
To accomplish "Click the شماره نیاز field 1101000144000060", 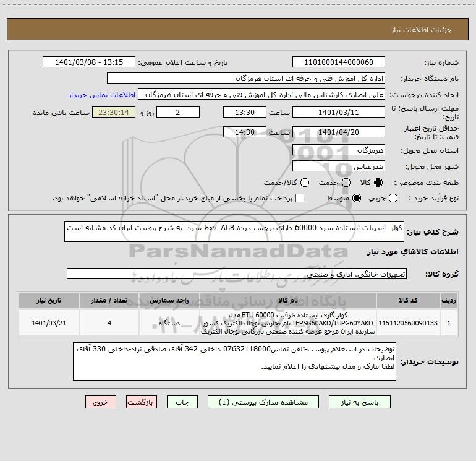I will pos(339,62).
